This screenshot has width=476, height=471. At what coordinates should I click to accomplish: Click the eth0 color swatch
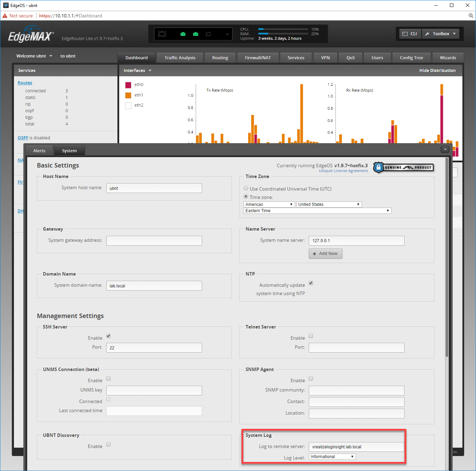pyautogui.click(x=128, y=85)
